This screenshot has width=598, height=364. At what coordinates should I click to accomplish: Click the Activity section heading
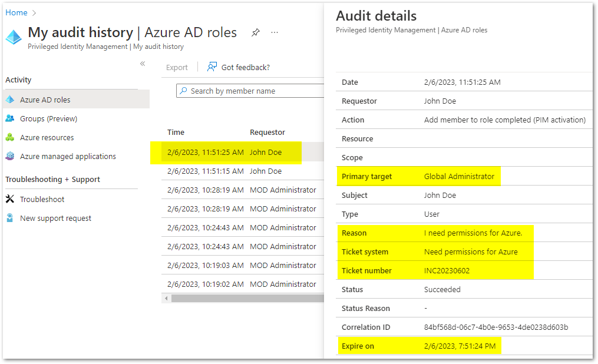pyautogui.click(x=18, y=80)
